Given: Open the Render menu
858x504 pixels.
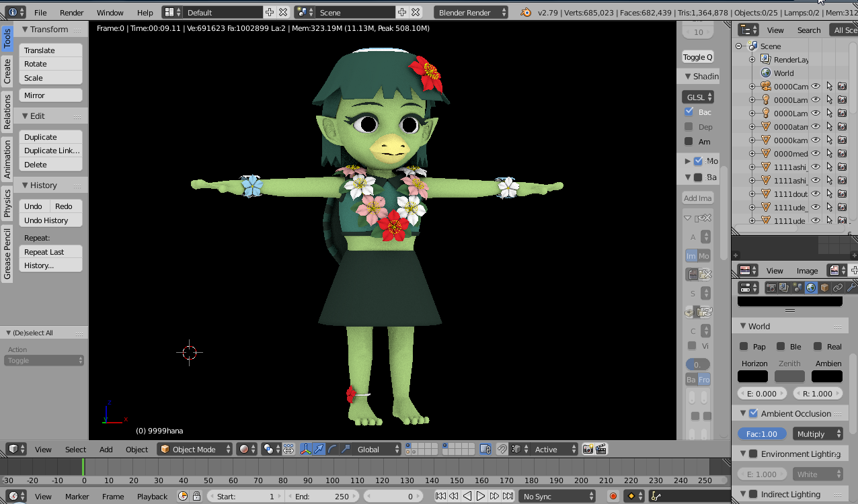Looking at the screenshot, I should coord(71,12).
